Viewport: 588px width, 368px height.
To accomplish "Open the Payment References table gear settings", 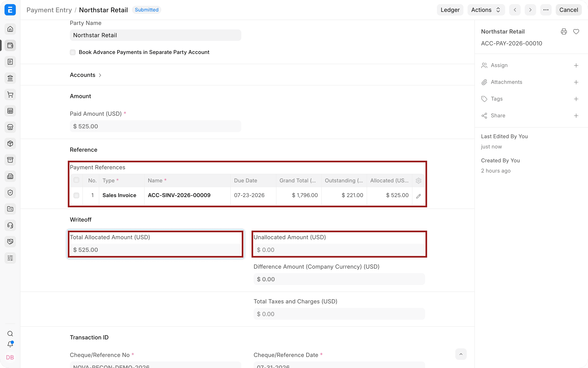I will [418, 181].
